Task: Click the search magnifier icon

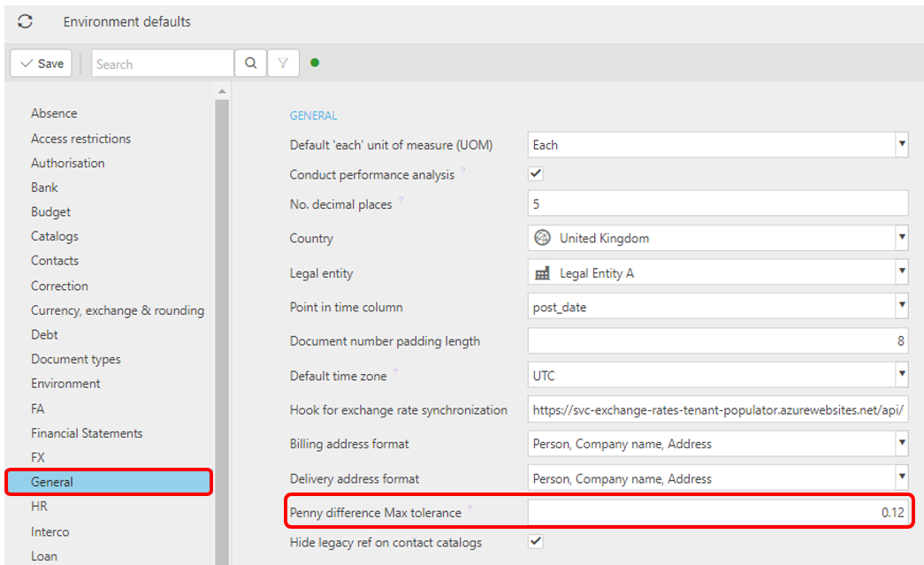Action: (250, 63)
